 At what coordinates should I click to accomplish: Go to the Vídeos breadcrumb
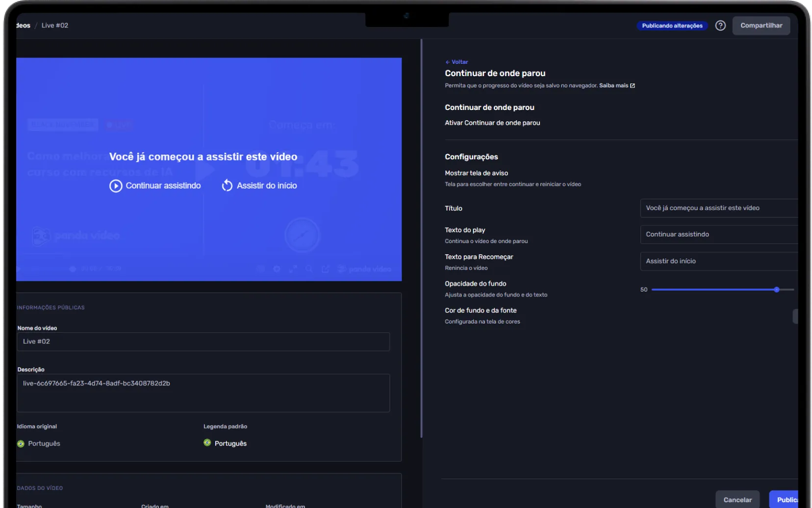[x=23, y=26]
